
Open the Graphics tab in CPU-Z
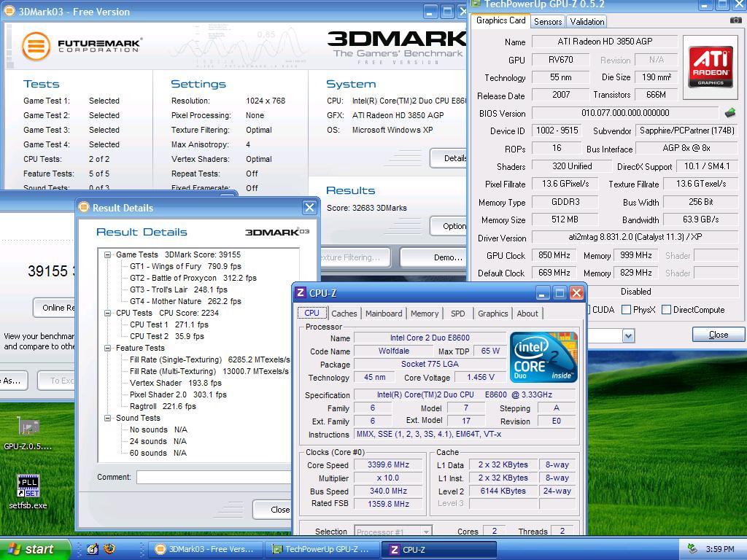point(492,314)
